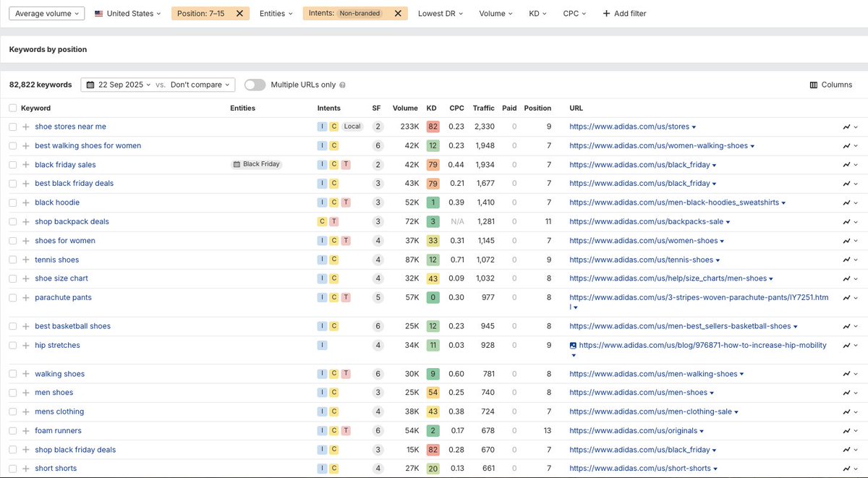Image resolution: width=868 pixels, height=478 pixels.
Task: Remove the Position: 7–15 filter
Action: click(x=239, y=13)
